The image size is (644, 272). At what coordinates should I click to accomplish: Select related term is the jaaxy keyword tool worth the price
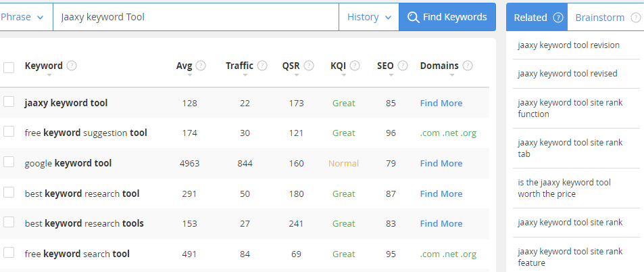point(564,188)
